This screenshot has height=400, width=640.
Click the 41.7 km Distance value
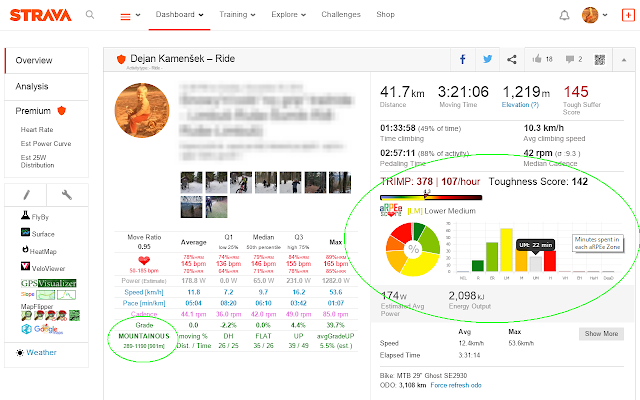click(402, 92)
